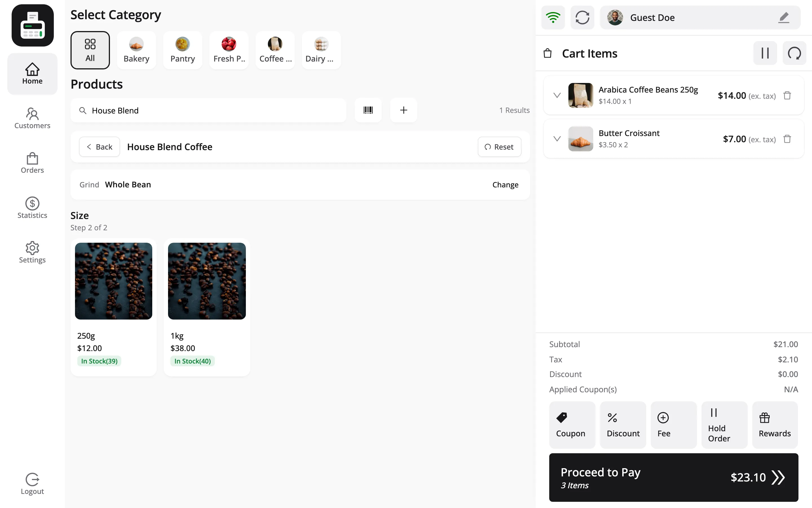The height and width of the screenshot is (508, 812).
Task: Go to Home in the sidebar
Action: (x=32, y=74)
